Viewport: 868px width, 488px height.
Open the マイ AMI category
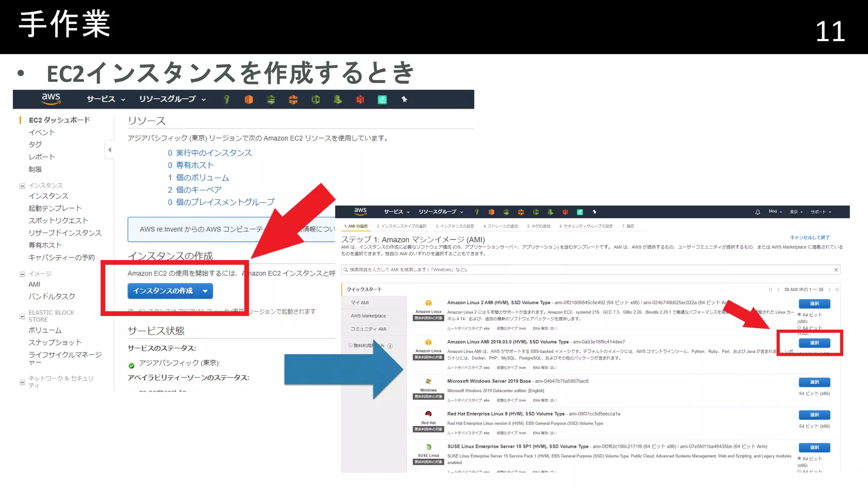[x=374, y=303]
